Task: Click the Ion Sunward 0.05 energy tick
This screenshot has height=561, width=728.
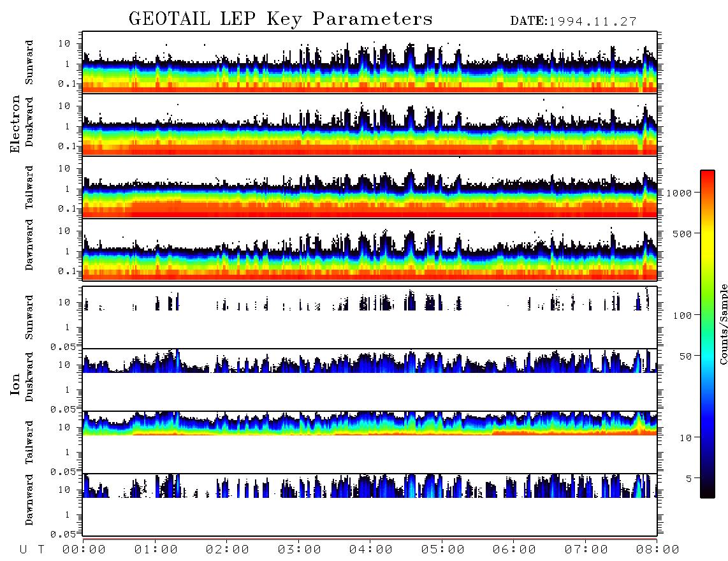Action: tap(63, 347)
